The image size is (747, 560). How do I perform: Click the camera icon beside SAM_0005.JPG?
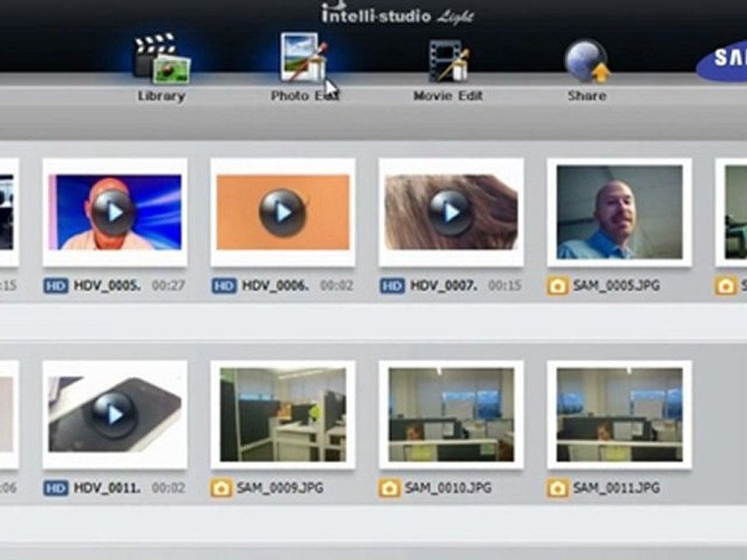(x=558, y=285)
